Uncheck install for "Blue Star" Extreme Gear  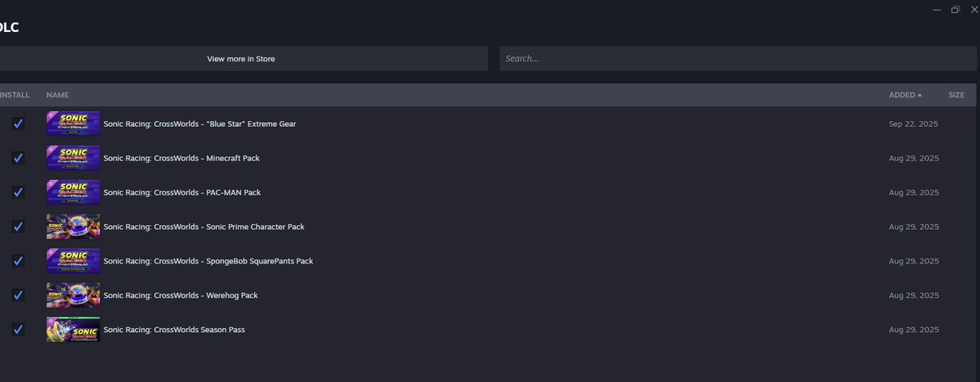(18, 124)
